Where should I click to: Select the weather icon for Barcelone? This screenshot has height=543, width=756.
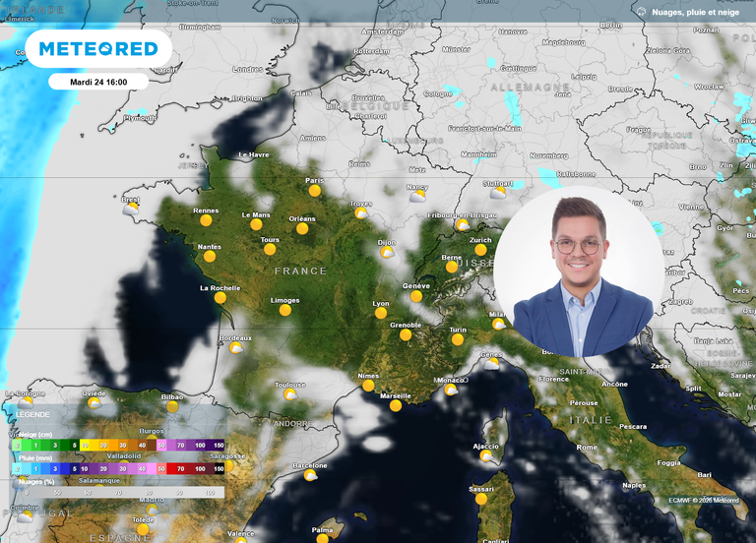click(310, 475)
